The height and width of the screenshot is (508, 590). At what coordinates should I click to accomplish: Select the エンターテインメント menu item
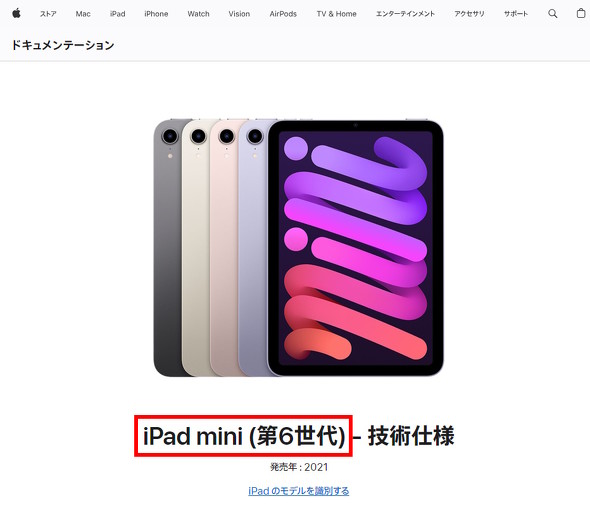click(x=405, y=14)
